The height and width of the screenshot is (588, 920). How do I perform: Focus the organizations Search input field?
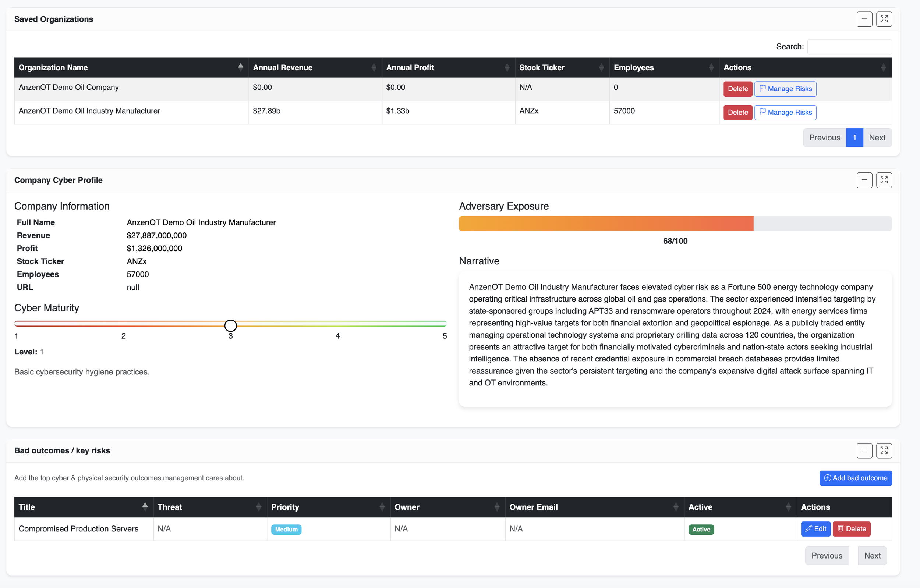(x=849, y=47)
